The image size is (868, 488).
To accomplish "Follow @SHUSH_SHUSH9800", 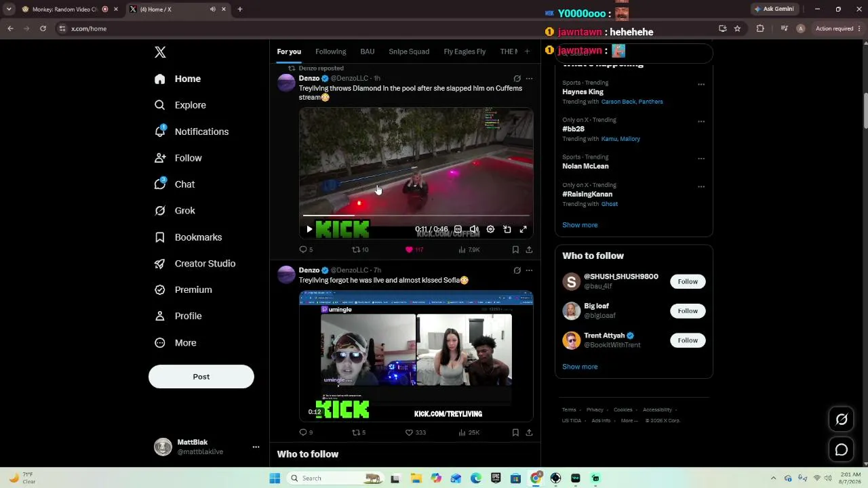I will (688, 281).
